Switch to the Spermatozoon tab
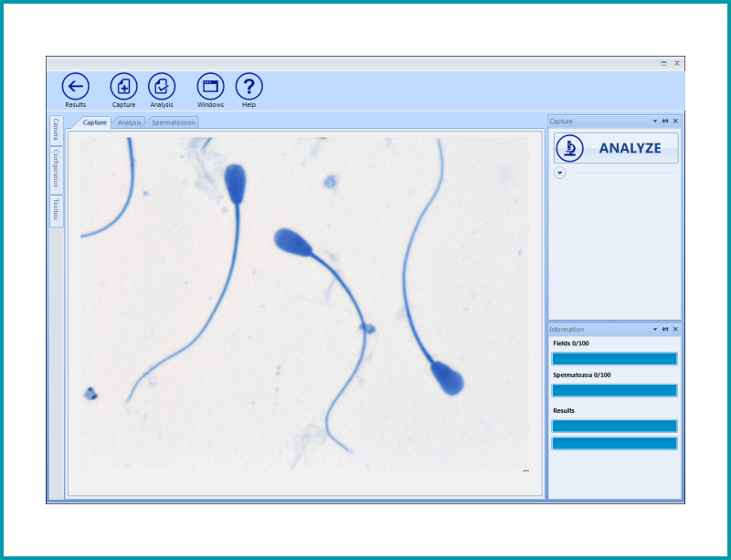The image size is (731, 560). click(x=174, y=122)
